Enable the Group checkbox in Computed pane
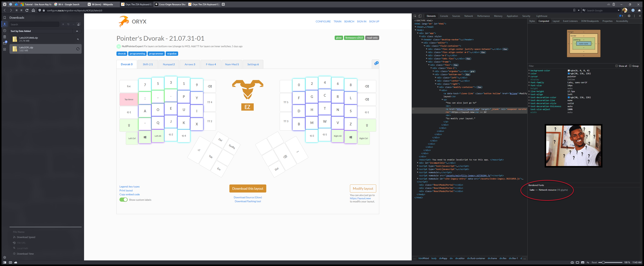This screenshot has width=644, height=266. pos(630,66)
